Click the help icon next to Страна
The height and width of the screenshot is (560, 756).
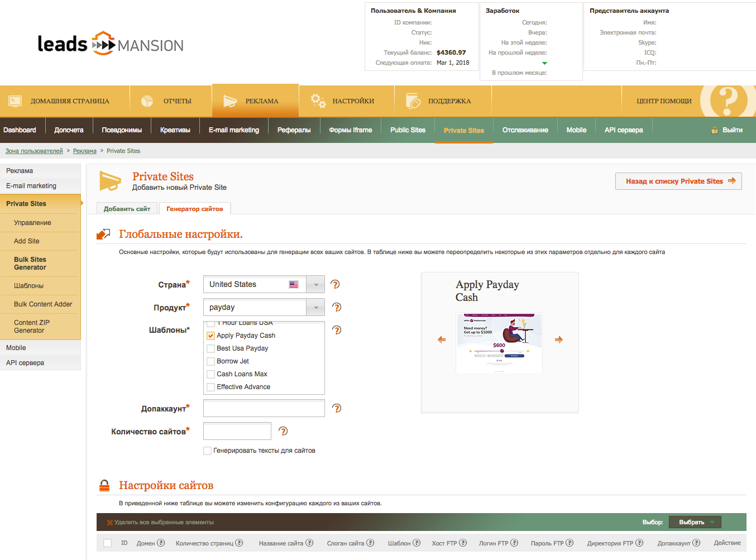(x=335, y=284)
